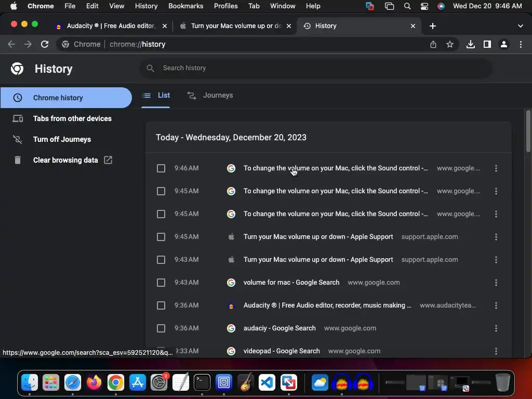Click the Siri icon in menu bar
The image size is (532, 399).
(441, 6)
